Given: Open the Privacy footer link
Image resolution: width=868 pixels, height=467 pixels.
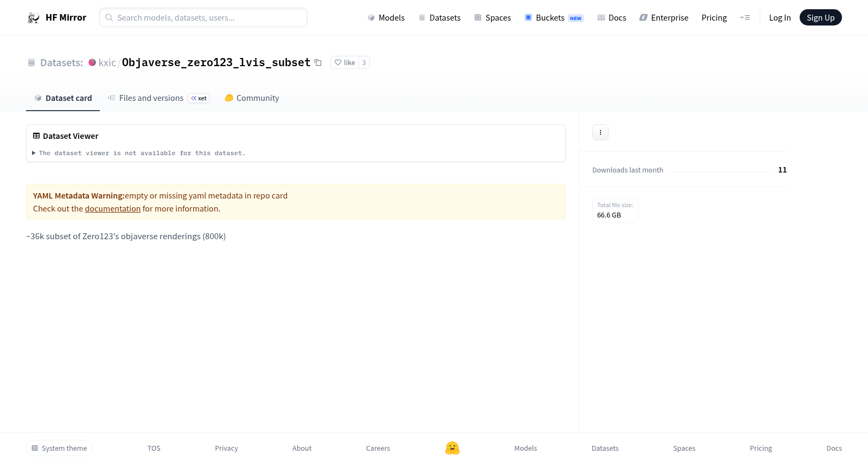Looking at the screenshot, I should point(226,449).
